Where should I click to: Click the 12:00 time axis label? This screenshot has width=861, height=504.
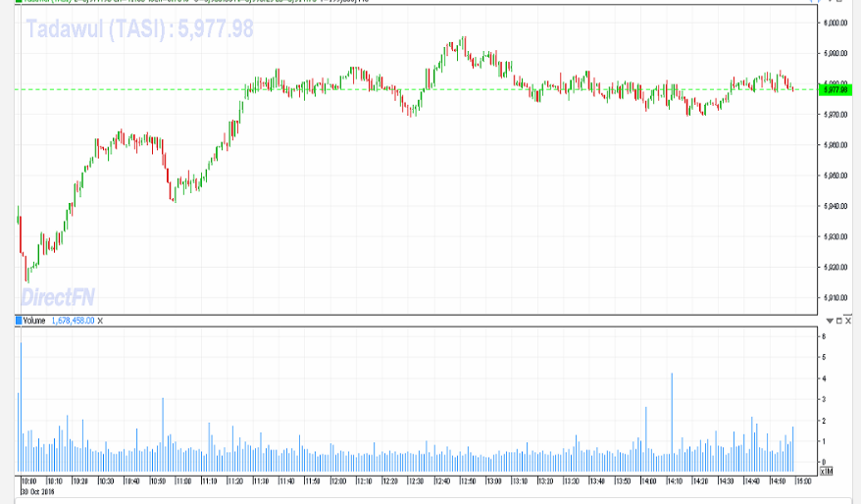click(x=338, y=481)
